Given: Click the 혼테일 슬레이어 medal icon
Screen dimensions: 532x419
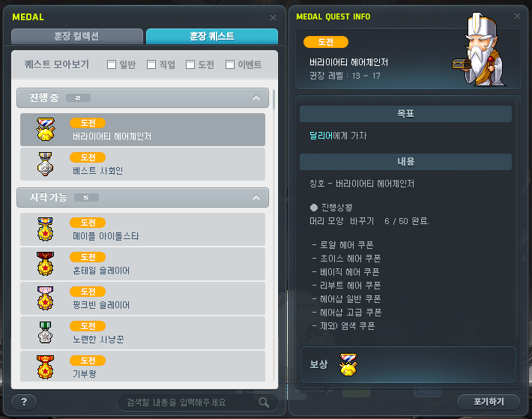Looking at the screenshot, I should click(46, 264).
